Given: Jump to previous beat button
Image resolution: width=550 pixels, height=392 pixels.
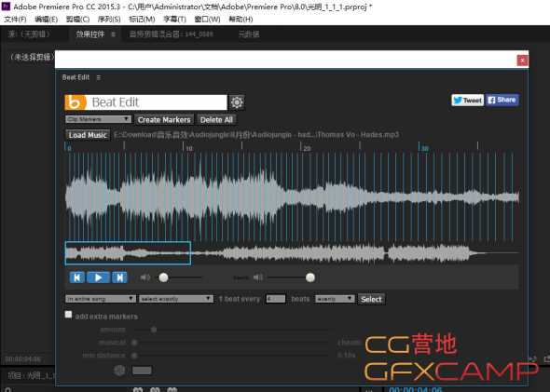Looking at the screenshot, I should click(x=77, y=277).
